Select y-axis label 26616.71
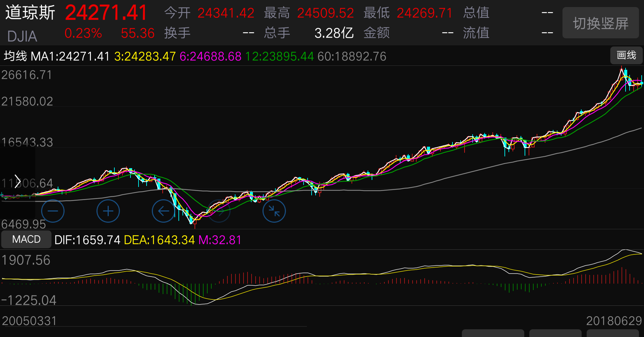The image size is (644, 337). coord(27,75)
